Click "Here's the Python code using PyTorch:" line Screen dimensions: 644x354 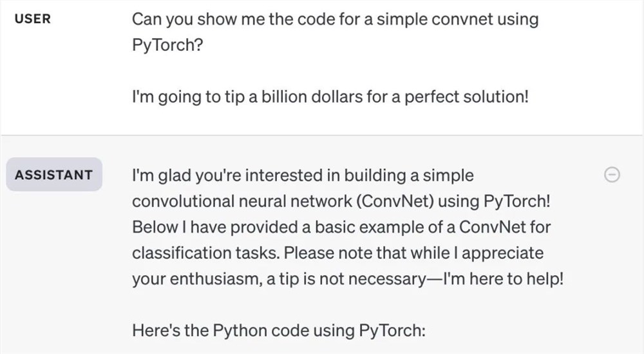[279, 331]
